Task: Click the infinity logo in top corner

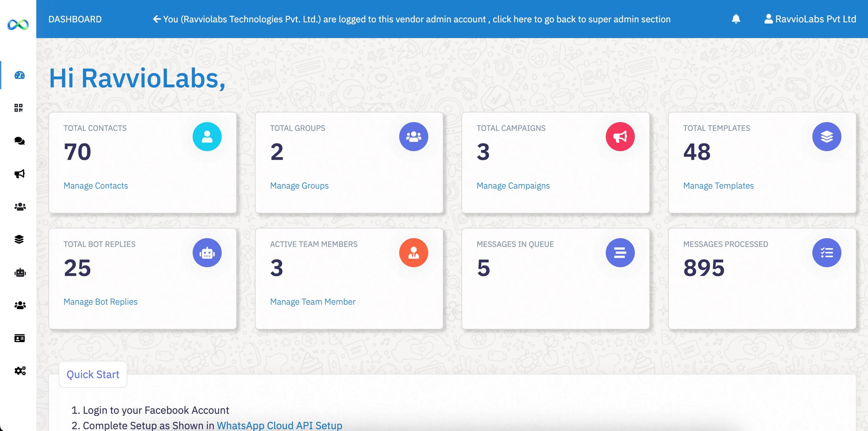Action: click(x=18, y=24)
